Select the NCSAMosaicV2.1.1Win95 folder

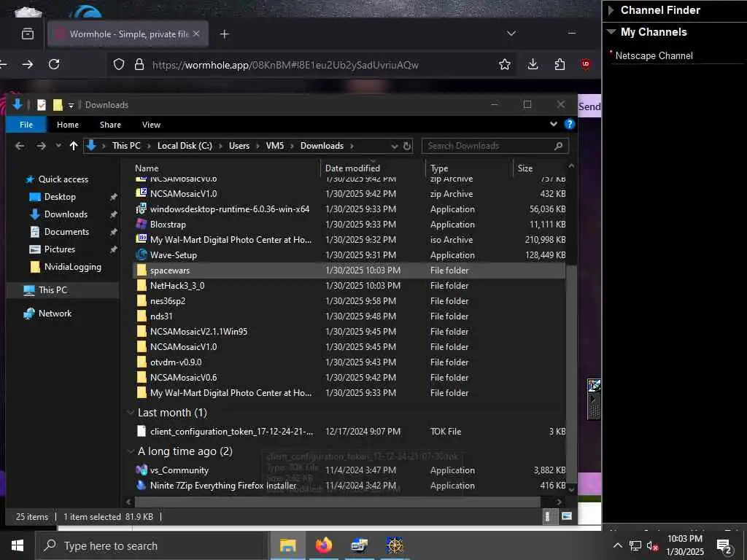click(198, 332)
